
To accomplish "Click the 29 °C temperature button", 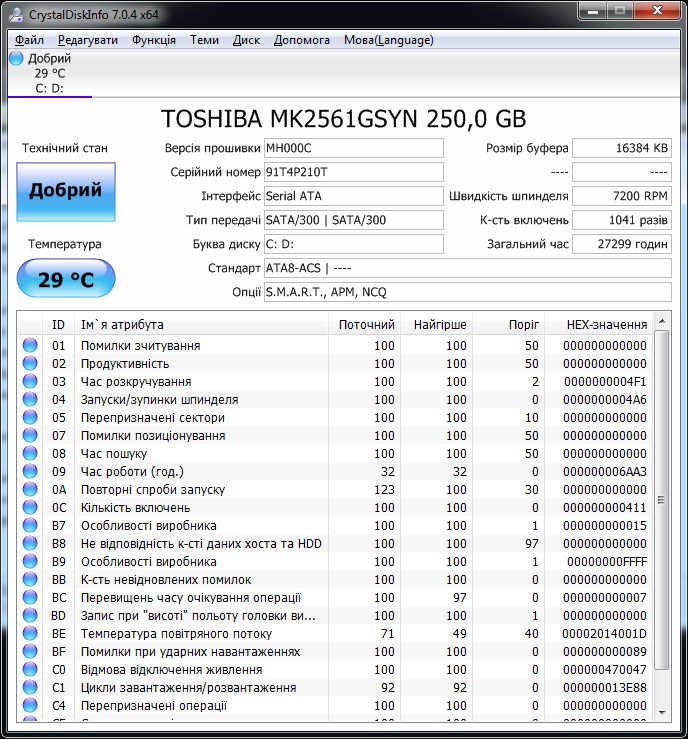I will pos(66,279).
